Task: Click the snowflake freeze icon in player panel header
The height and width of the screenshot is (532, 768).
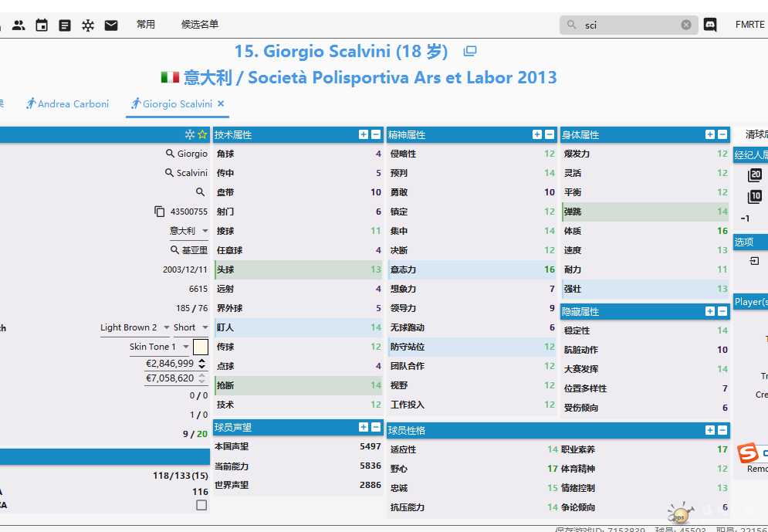Action: (190, 134)
